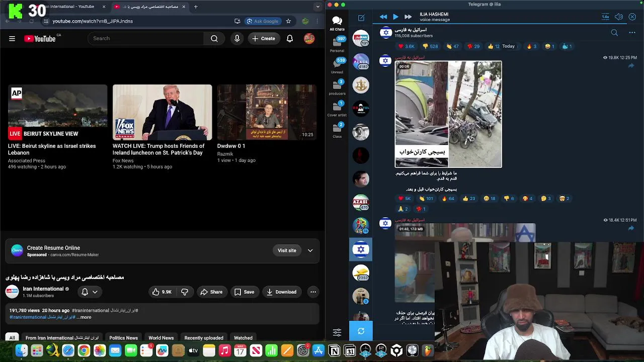Open the Telegram channel three-dot menu

click(x=632, y=33)
